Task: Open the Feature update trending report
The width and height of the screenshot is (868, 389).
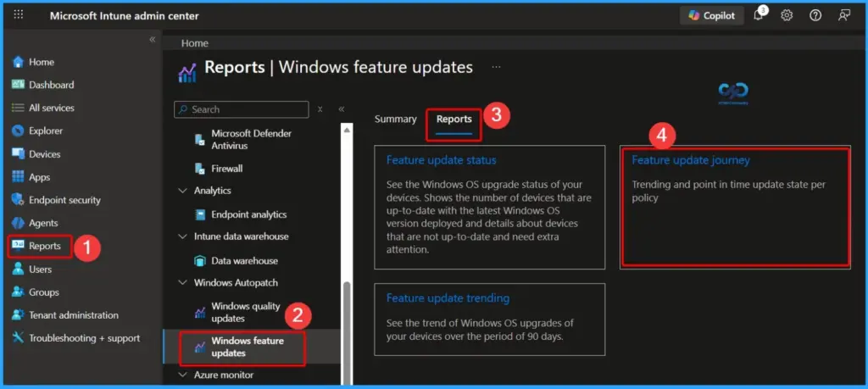Action: pos(448,298)
